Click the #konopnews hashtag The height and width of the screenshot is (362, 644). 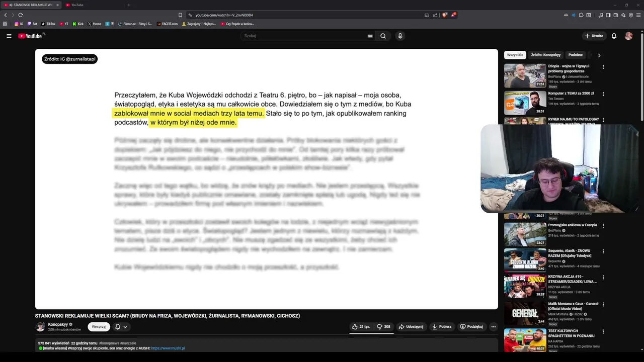108,343
